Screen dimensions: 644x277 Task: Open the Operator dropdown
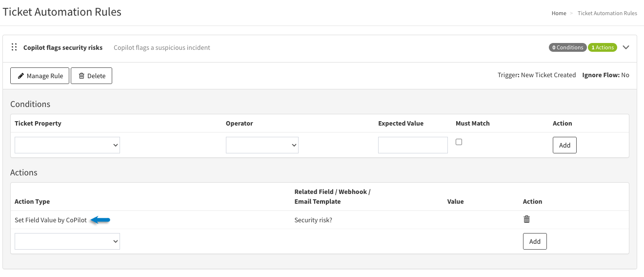pos(262,145)
